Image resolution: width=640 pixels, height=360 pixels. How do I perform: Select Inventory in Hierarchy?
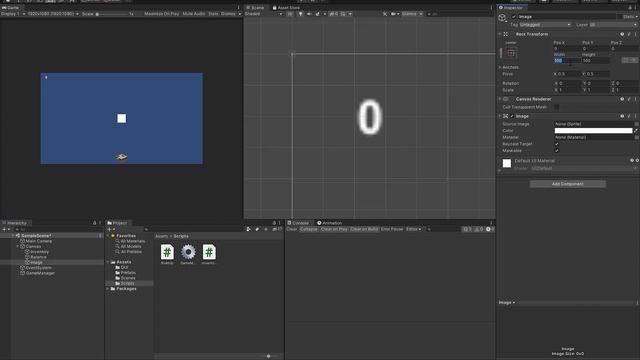[x=40, y=252]
